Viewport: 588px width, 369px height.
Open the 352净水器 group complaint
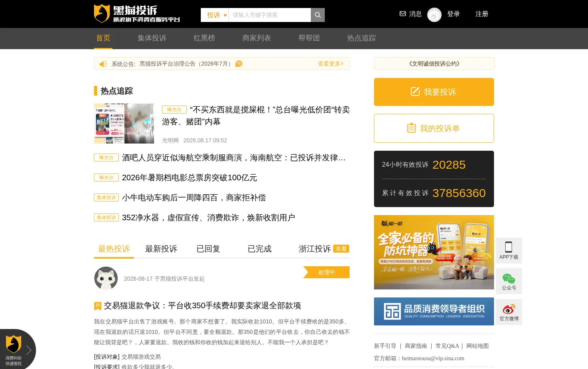click(x=208, y=217)
